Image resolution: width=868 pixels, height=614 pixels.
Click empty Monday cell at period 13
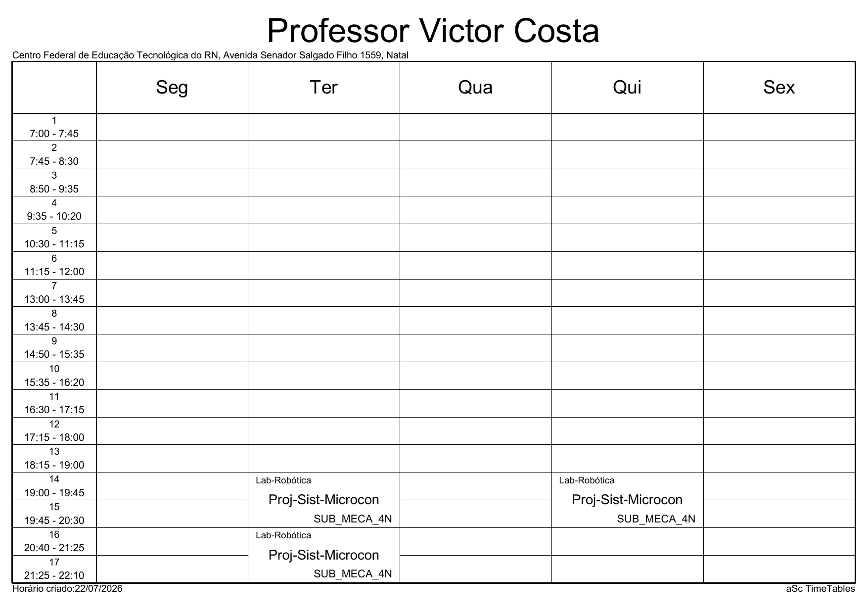coord(172,459)
